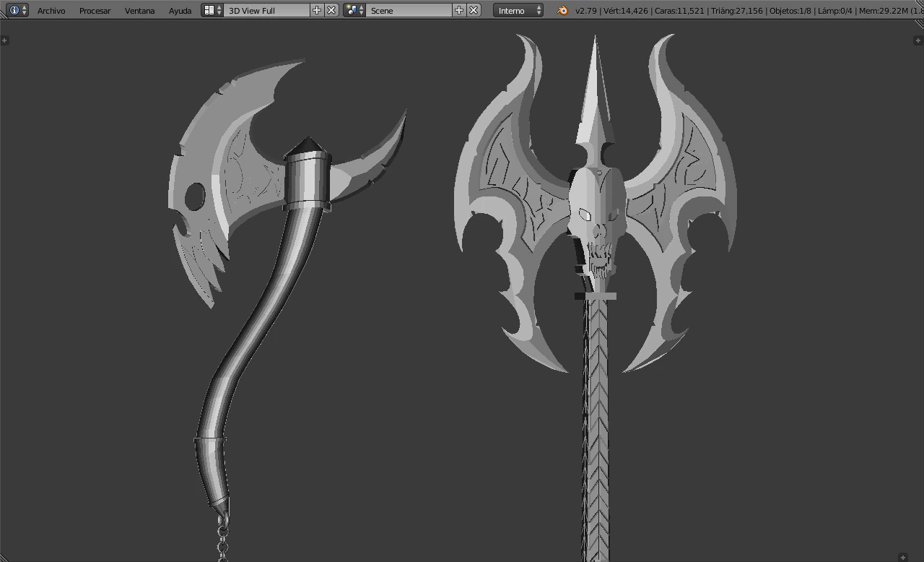
Task: Open the editor type selector icon
Action: pos(15,10)
